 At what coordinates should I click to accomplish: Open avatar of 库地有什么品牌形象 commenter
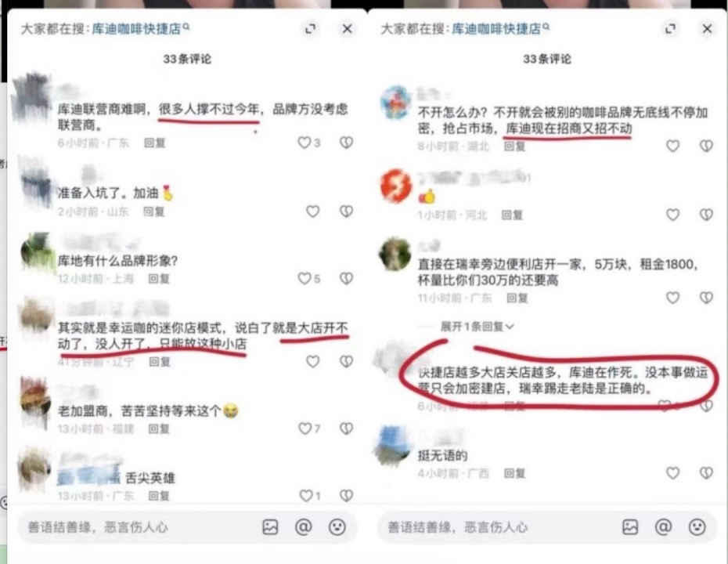point(37,252)
